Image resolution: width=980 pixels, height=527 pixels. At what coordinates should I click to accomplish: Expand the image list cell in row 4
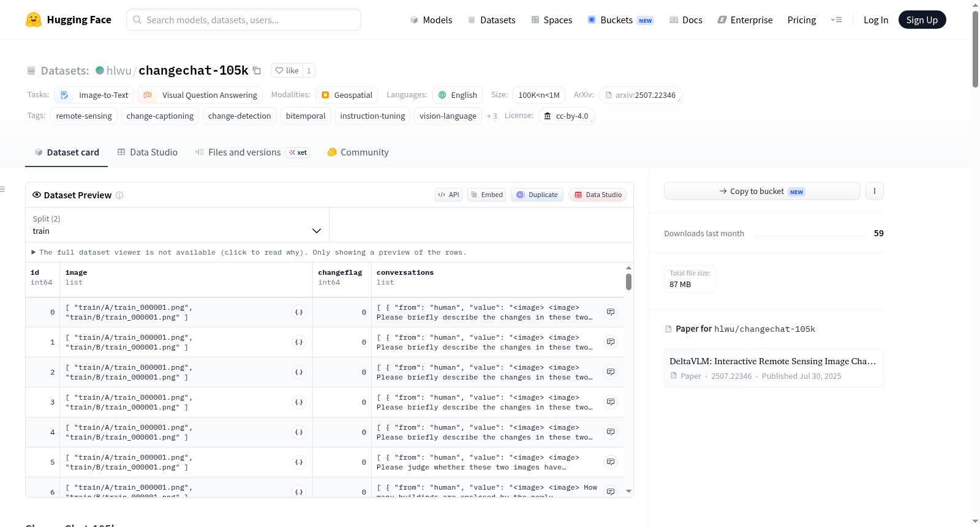coord(299,432)
